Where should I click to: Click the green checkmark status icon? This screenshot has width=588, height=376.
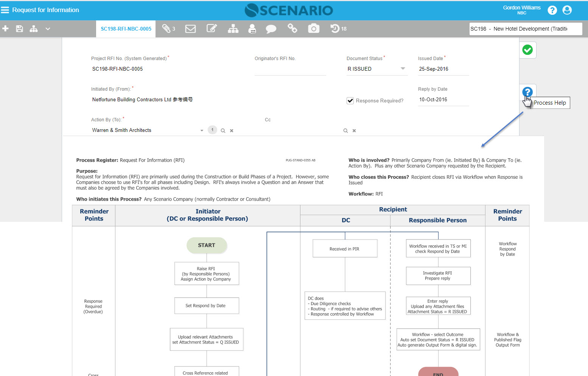[527, 50]
